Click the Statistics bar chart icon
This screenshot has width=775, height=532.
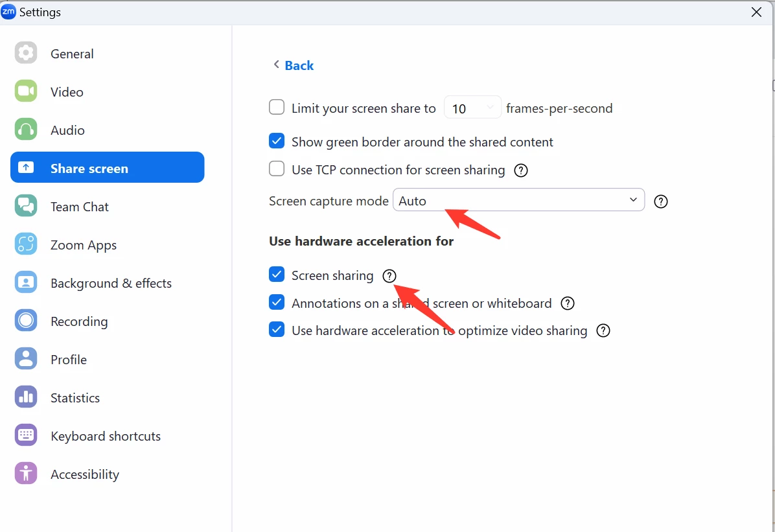tap(26, 397)
